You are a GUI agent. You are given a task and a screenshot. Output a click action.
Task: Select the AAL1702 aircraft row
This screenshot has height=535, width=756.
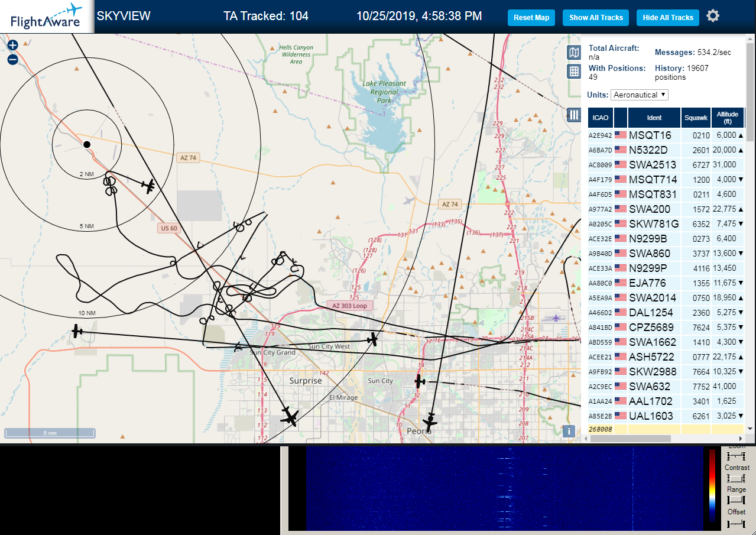[x=666, y=401]
